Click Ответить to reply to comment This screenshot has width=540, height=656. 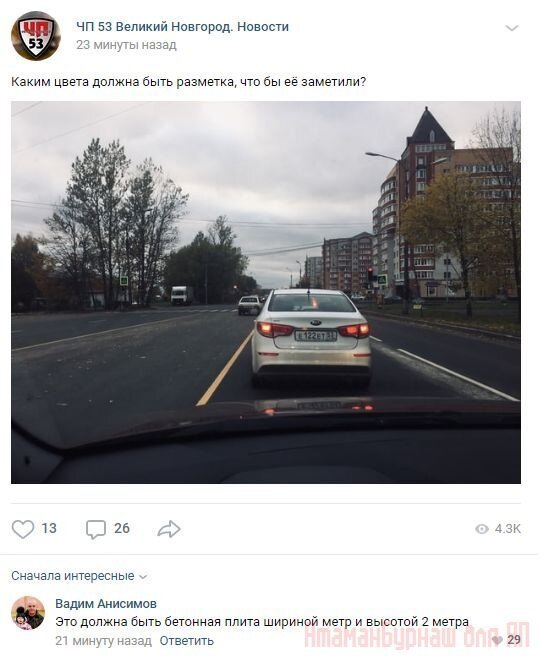coord(187,641)
